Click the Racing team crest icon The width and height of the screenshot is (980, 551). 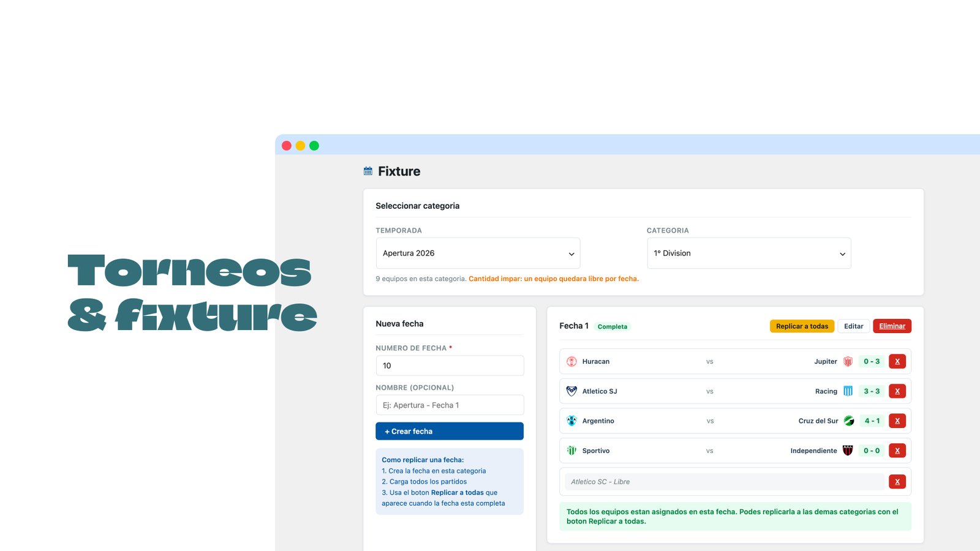pyautogui.click(x=848, y=391)
